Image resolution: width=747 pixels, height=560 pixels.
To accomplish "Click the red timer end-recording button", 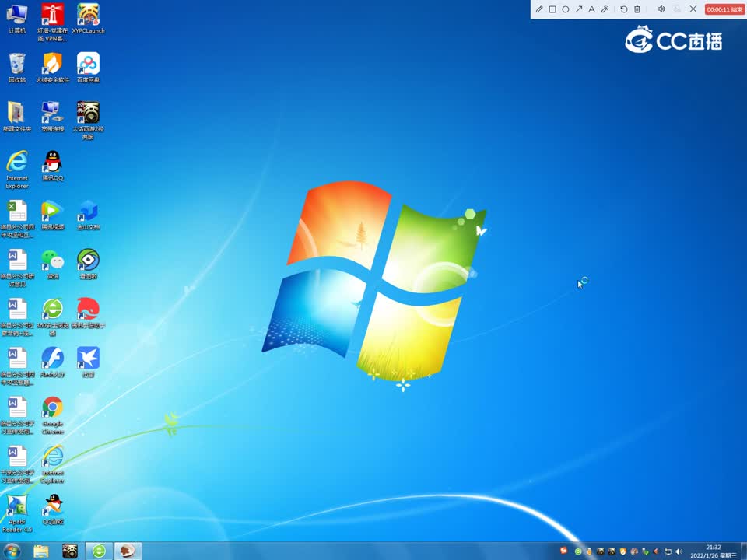I will coord(724,9).
